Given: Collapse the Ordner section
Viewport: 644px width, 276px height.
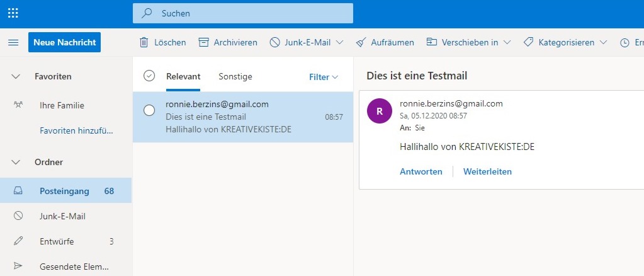Looking at the screenshot, I should (x=16, y=162).
